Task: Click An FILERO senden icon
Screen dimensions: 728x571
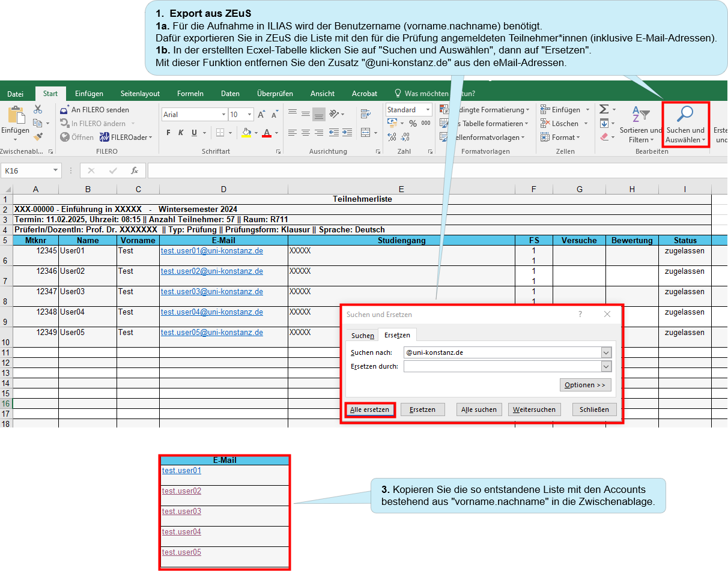Action: [x=95, y=110]
